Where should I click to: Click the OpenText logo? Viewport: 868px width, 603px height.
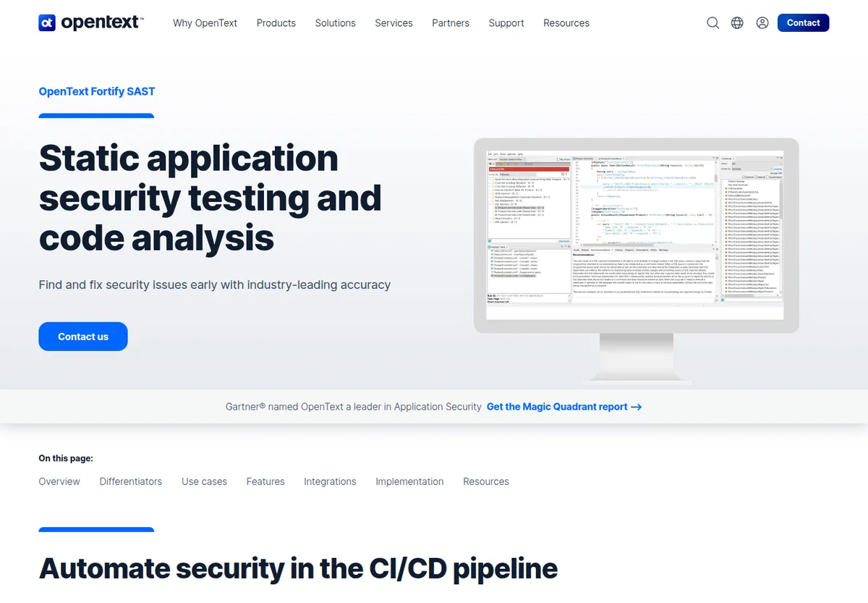91,22
